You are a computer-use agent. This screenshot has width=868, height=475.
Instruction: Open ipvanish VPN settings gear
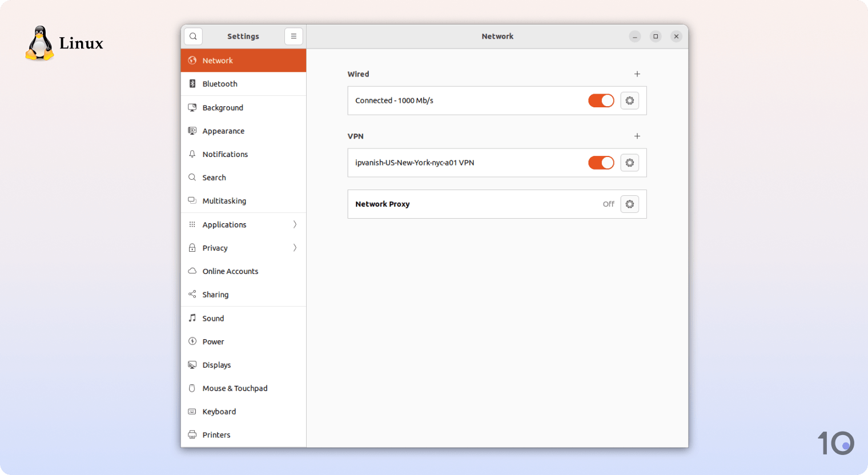[630, 163]
